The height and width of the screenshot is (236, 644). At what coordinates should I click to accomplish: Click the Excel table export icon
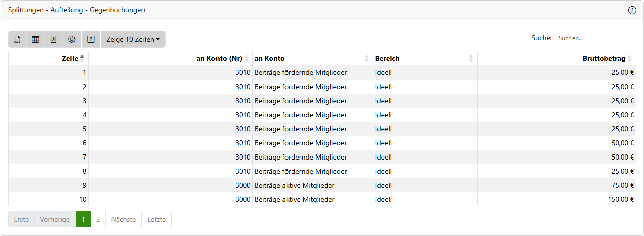point(35,39)
